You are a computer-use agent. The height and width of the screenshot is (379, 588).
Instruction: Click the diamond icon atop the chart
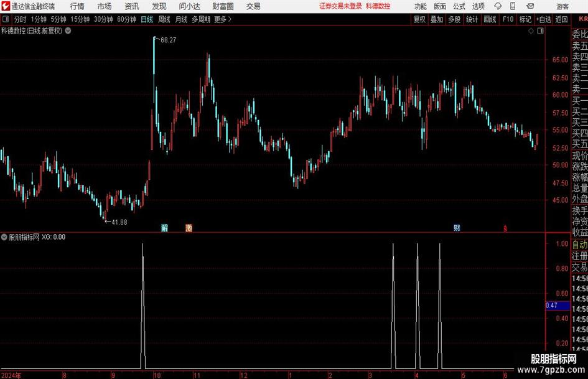(x=531, y=31)
